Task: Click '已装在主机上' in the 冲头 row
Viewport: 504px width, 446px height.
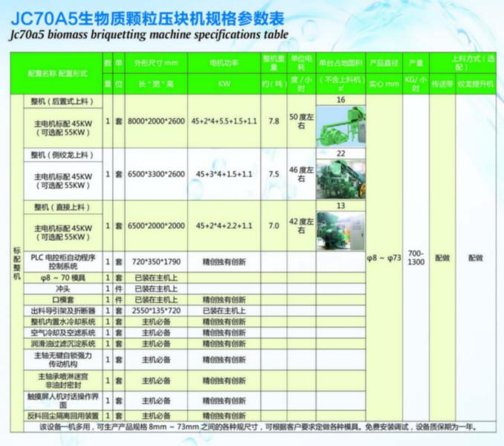Action: pos(156,289)
